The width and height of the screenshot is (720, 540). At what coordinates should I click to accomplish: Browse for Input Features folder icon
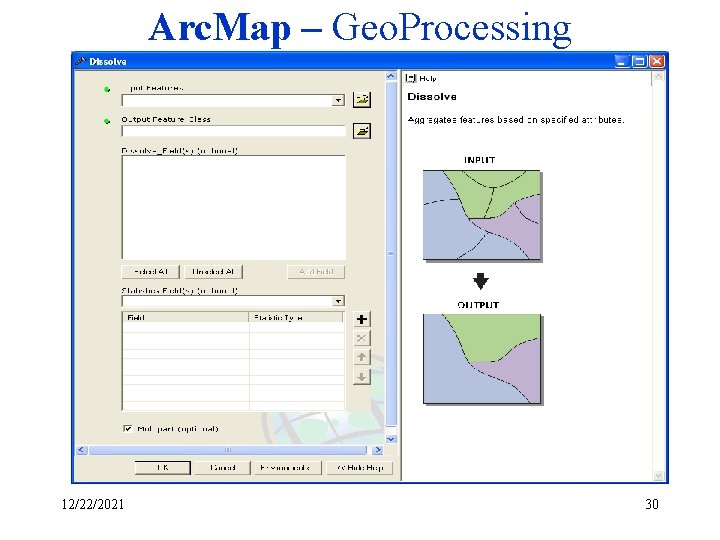click(362, 100)
